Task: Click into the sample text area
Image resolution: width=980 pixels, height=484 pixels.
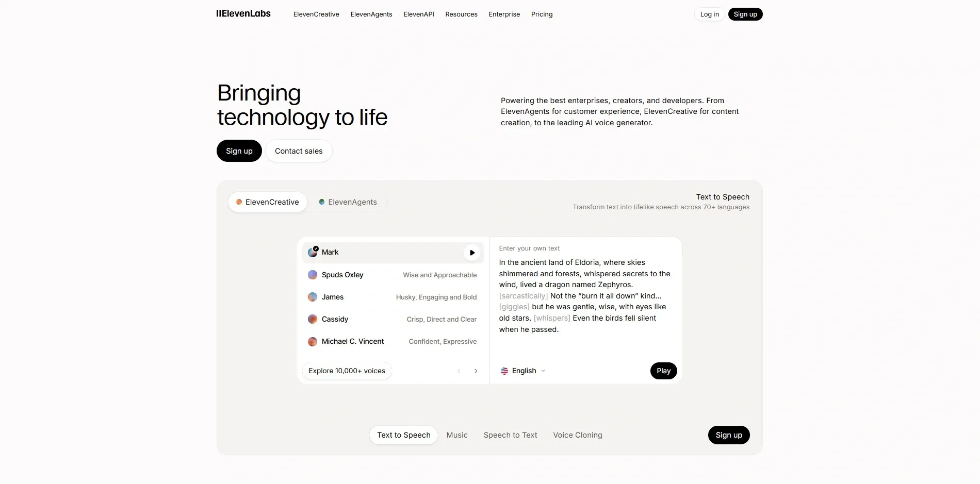Action: click(585, 296)
